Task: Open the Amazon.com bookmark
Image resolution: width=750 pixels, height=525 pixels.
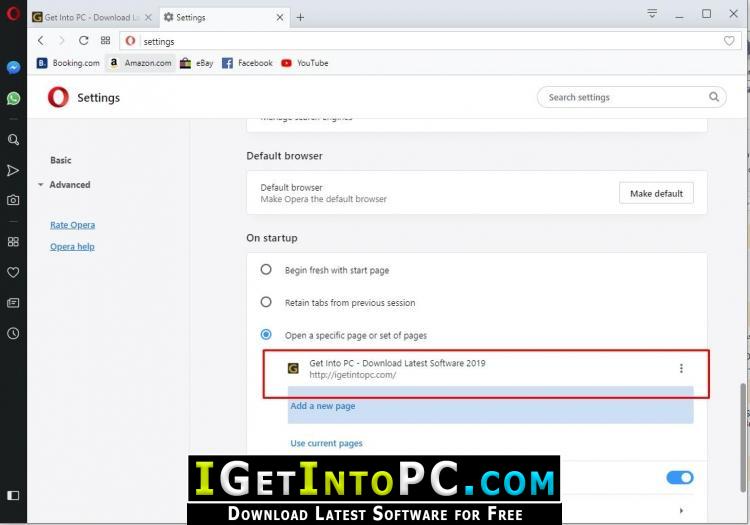Action: click(141, 63)
